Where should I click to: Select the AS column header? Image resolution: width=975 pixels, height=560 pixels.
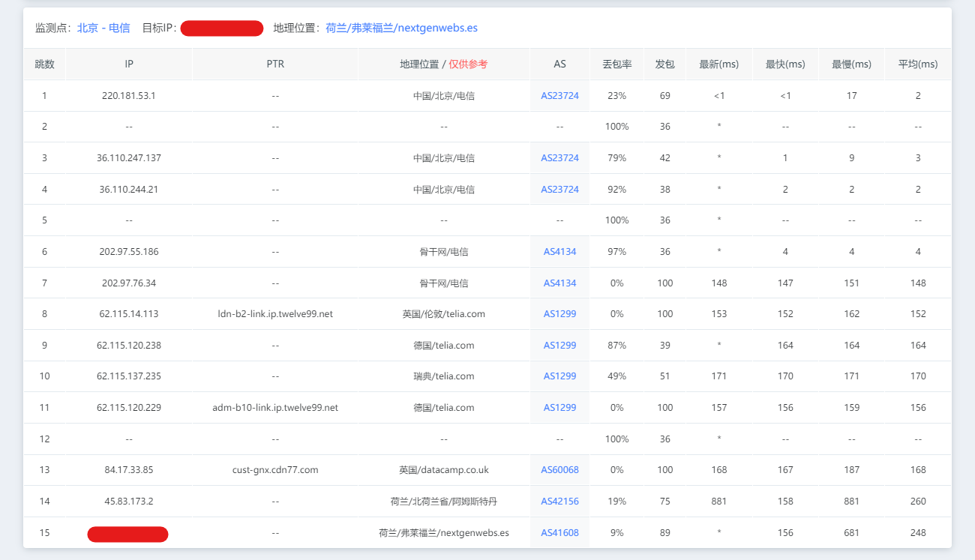(x=559, y=64)
